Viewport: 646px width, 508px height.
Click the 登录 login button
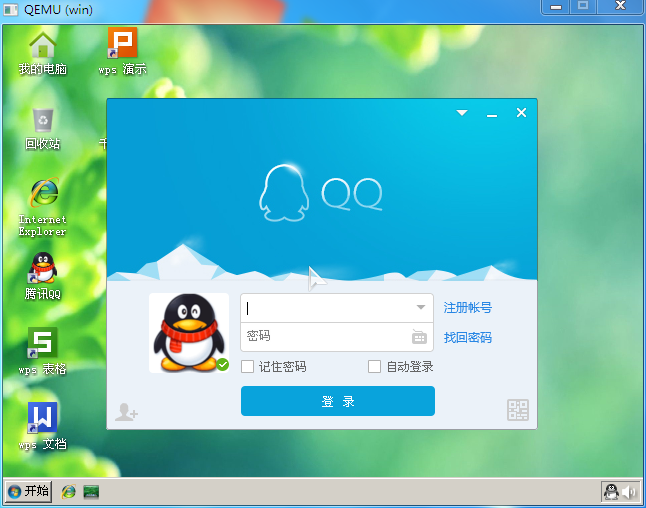[338, 401]
